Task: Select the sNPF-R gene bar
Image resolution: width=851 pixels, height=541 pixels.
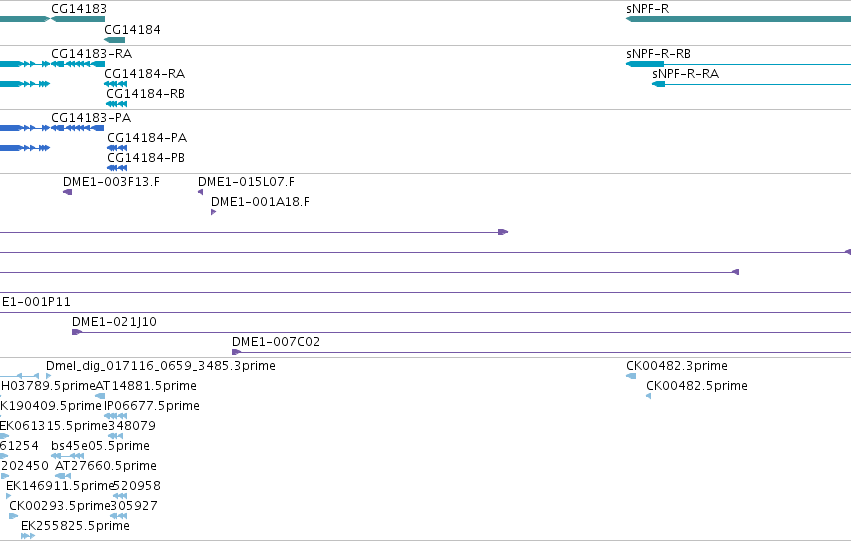Action: [x=738, y=19]
